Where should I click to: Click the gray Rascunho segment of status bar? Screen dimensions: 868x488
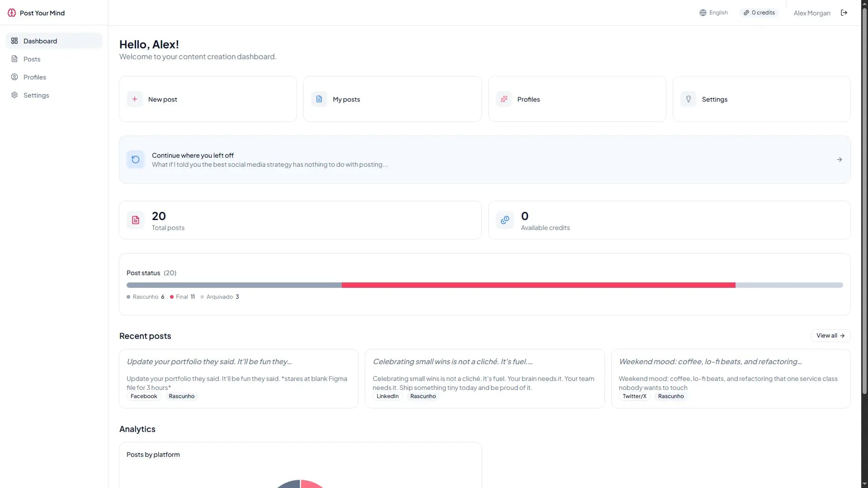coord(234,285)
